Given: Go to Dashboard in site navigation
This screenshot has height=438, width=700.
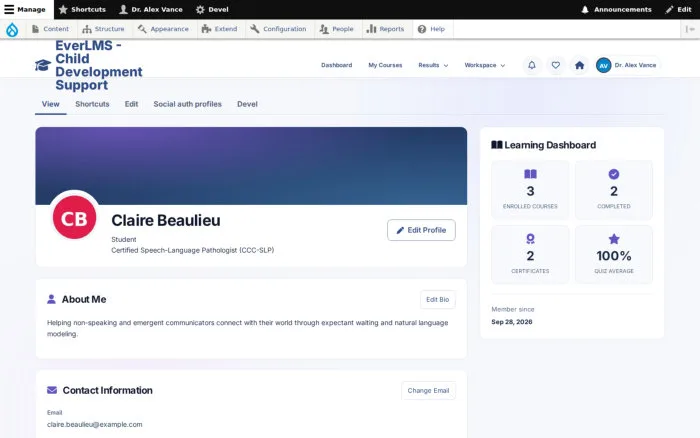Looking at the screenshot, I should coord(337,65).
